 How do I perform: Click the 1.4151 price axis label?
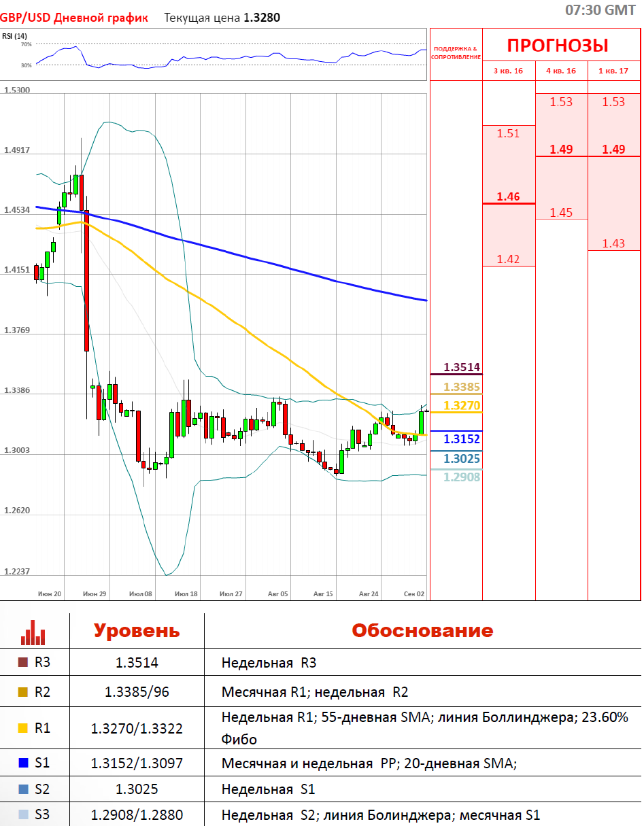point(16,271)
